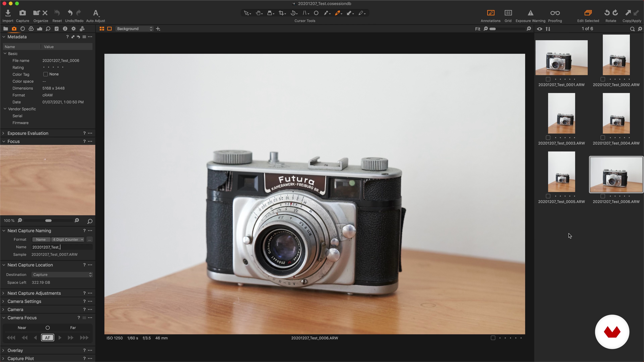This screenshot has height=362, width=644.
Task: Toggle the None color tag checkbox
Action: [45, 74]
